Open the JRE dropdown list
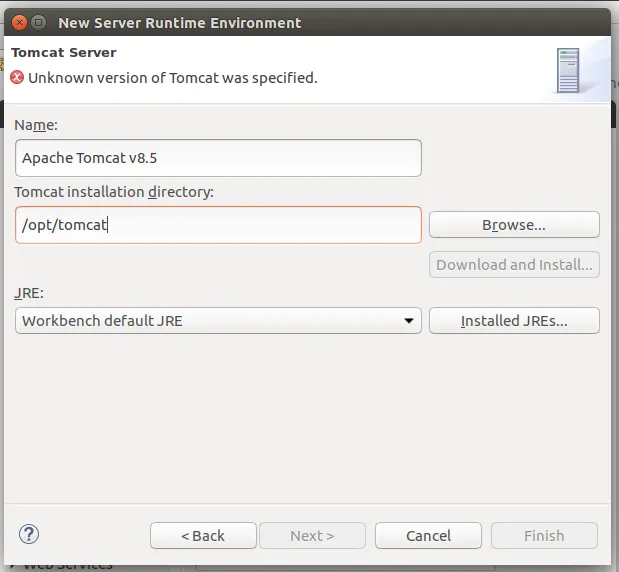619x572 pixels. coord(218,321)
